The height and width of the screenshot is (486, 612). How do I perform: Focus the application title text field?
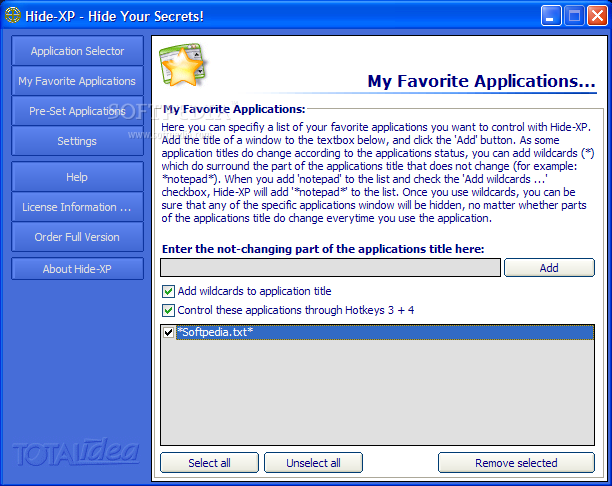click(330, 268)
